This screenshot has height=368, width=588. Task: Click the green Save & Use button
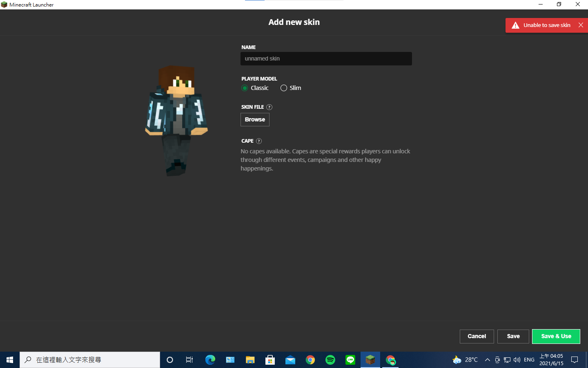(556, 336)
